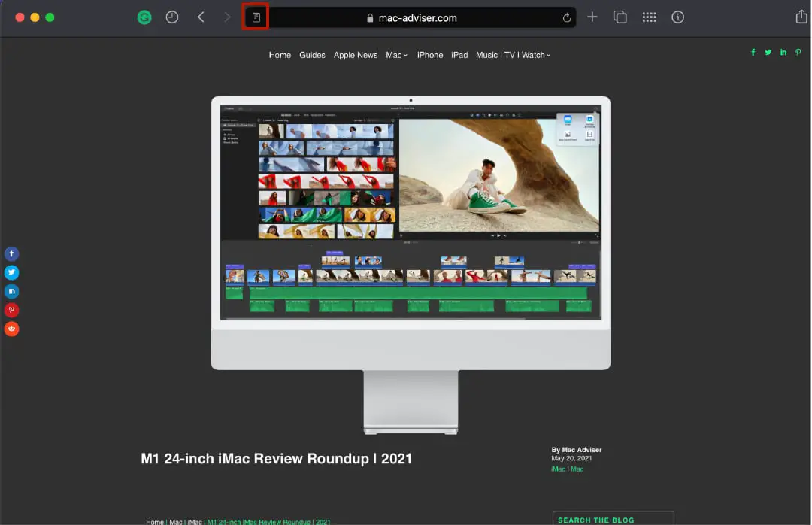Reload the mac-adviser.com page
Viewport: 812px width, 525px height.
[567, 17]
